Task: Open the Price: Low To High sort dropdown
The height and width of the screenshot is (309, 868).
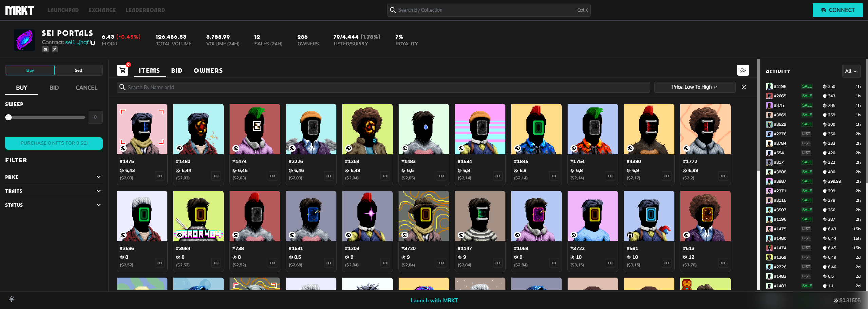Action: (694, 87)
